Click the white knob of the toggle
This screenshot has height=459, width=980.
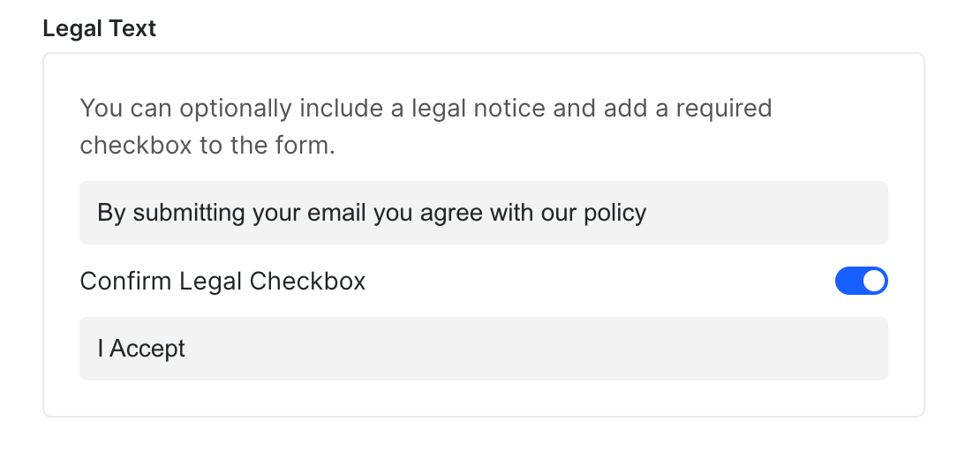pos(873,282)
